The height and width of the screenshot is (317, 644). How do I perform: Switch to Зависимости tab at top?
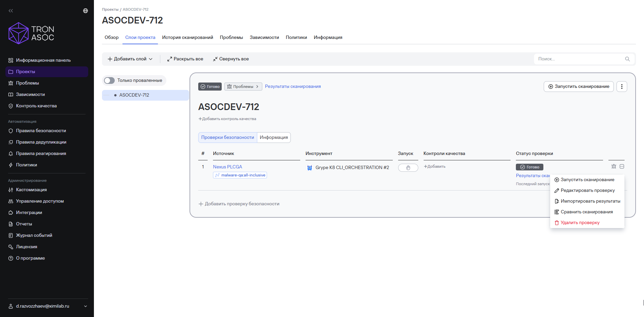click(x=264, y=37)
